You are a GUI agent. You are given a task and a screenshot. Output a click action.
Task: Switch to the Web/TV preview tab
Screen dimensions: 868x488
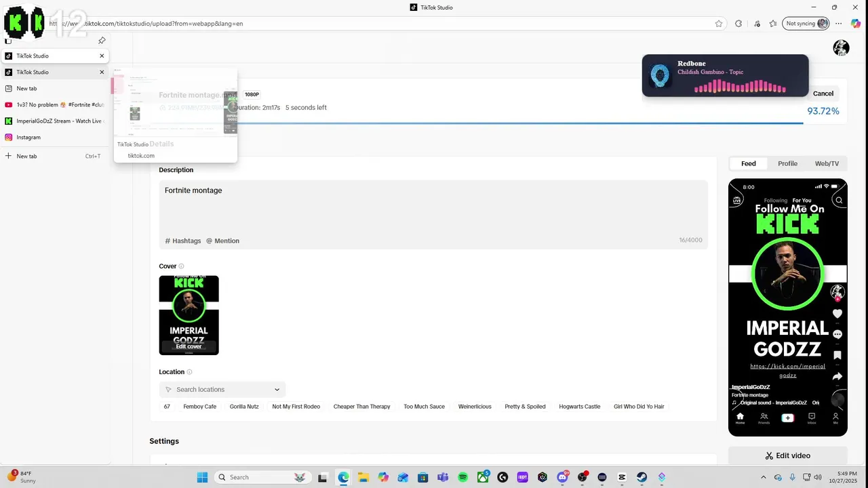coord(827,163)
